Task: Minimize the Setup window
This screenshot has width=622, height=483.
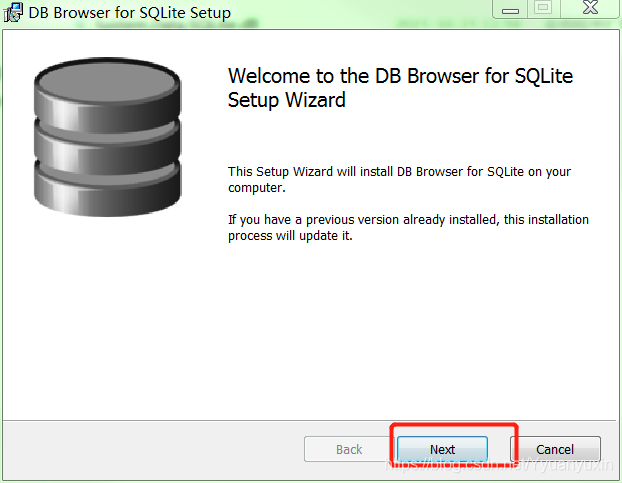Action: [x=510, y=9]
